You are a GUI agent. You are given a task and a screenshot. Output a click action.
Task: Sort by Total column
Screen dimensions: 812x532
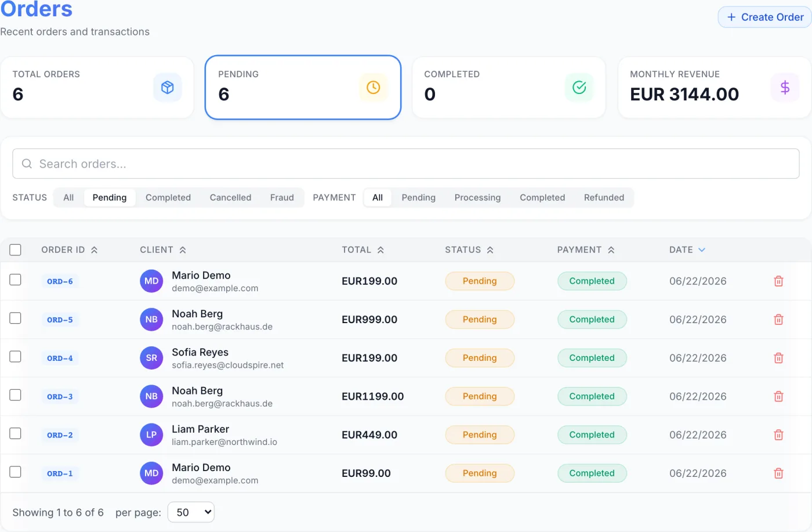(363, 250)
